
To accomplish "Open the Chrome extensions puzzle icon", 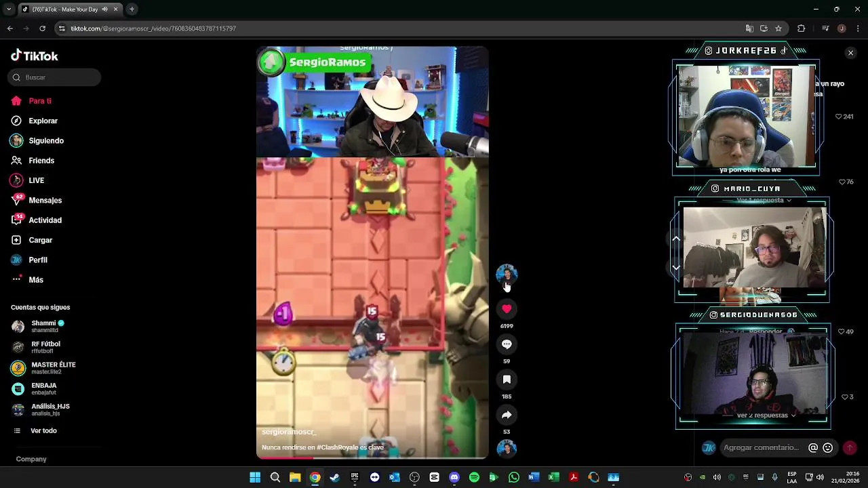I will [801, 28].
